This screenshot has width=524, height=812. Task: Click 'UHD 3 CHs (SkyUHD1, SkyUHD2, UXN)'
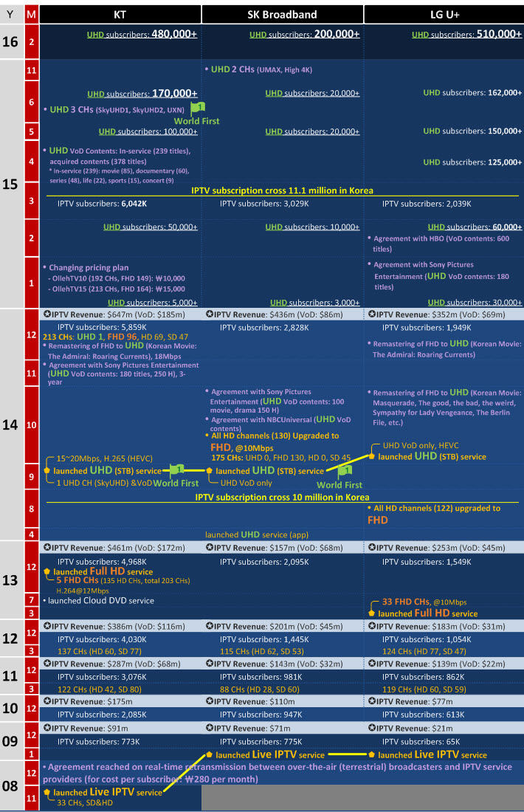click(114, 110)
